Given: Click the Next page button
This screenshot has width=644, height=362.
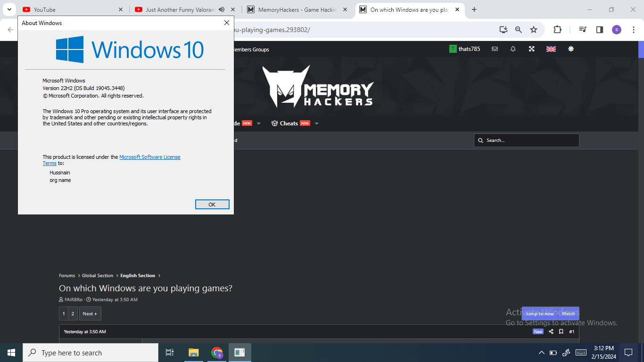Looking at the screenshot, I should click(x=90, y=314).
